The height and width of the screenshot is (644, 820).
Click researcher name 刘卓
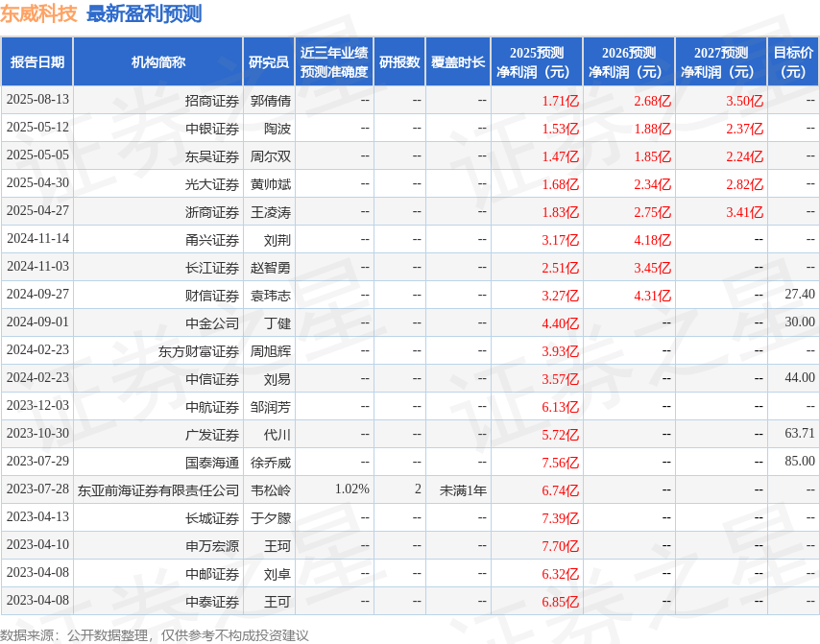pos(277,573)
